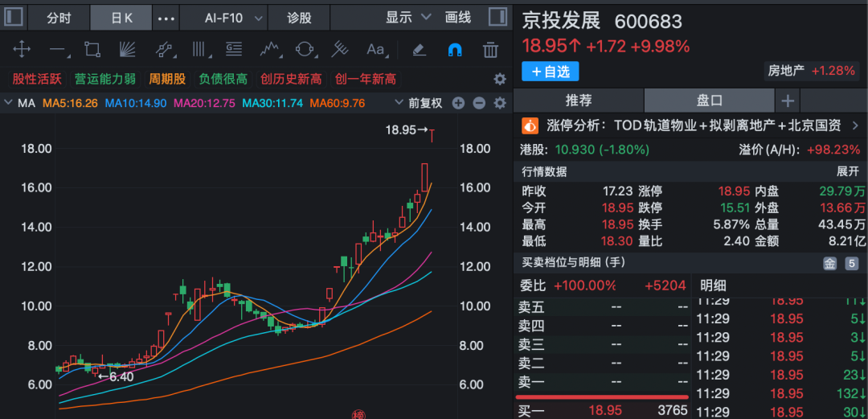868x419 pixels.
Task: Select the pitchfork drawing tool
Action: [x=339, y=50]
